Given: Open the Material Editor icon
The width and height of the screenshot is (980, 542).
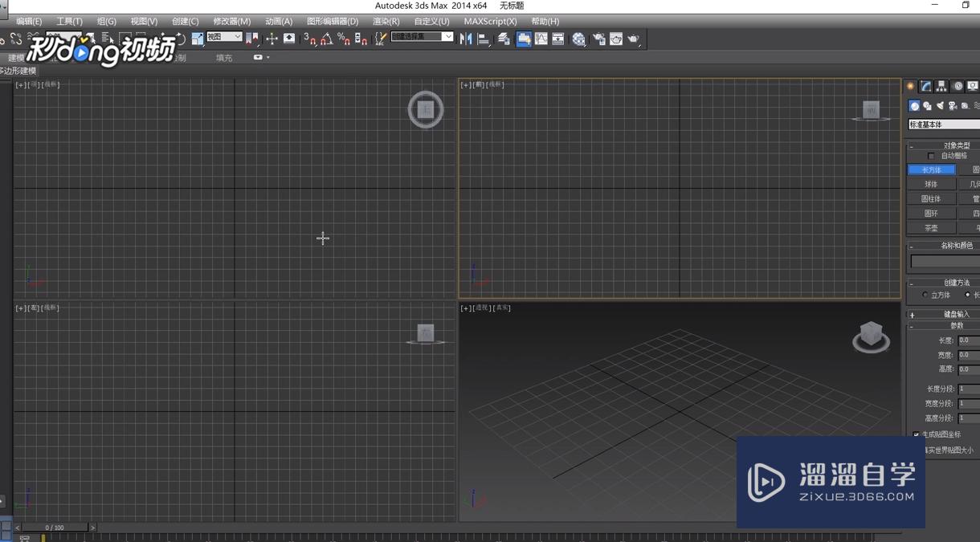Looking at the screenshot, I should coord(579,39).
